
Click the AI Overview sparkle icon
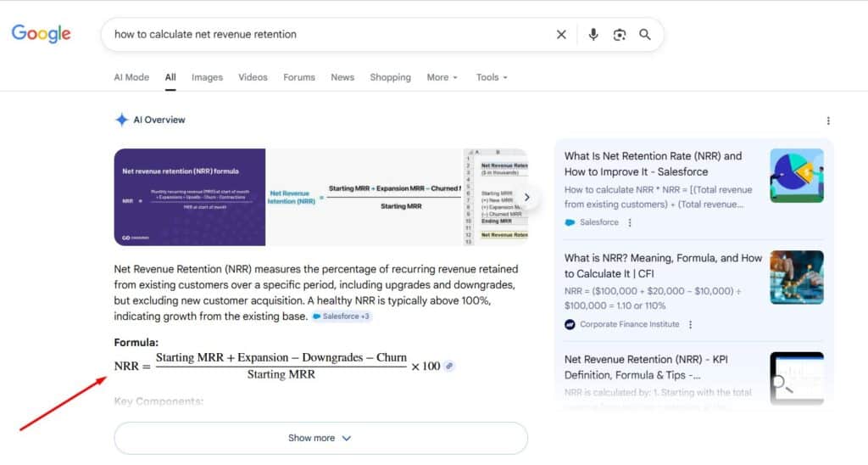121,120
